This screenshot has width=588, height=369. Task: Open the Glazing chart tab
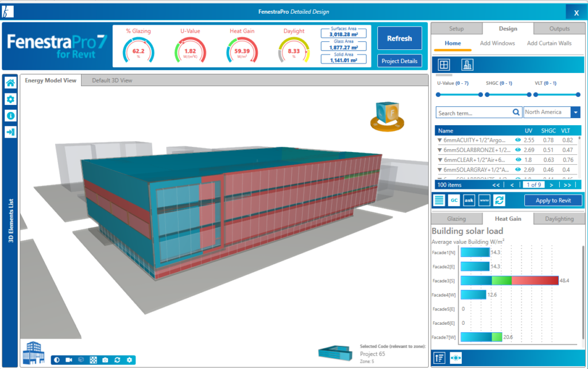[457, 219]
